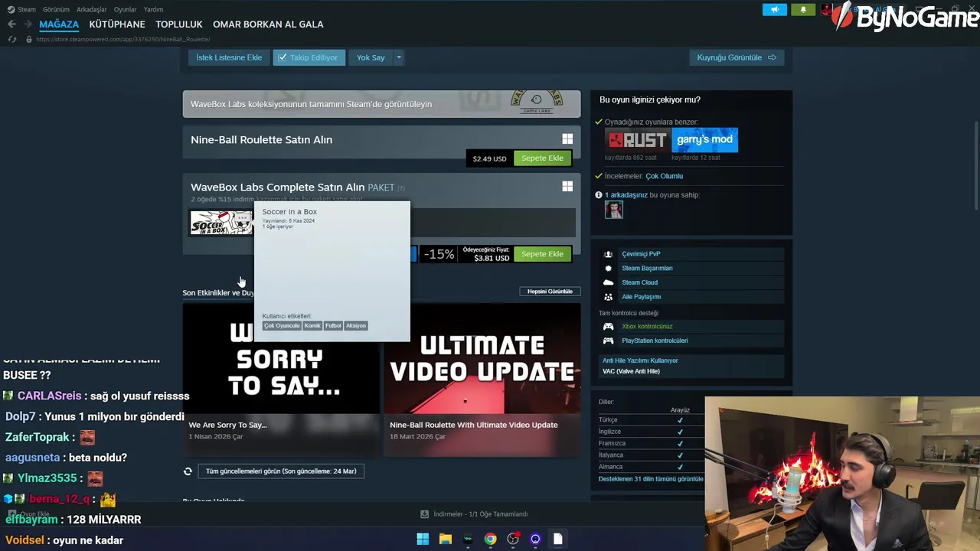The height and width of the screenshot is (551, 980).
Task: Open the white document app in the taskbar
Action: tap(558, 540)
